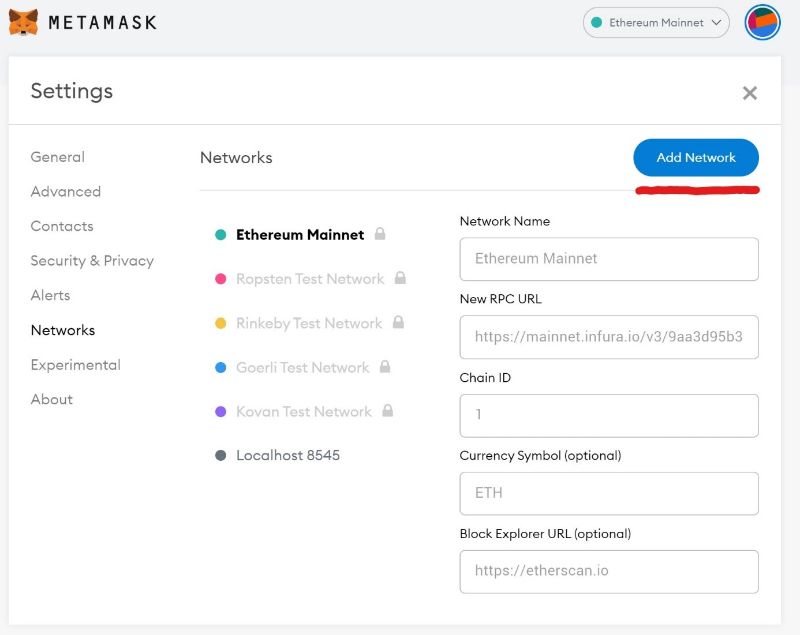800x635 pixels.
Task: Click the MetaMask fox logo
Action: (x=23, y=22)
